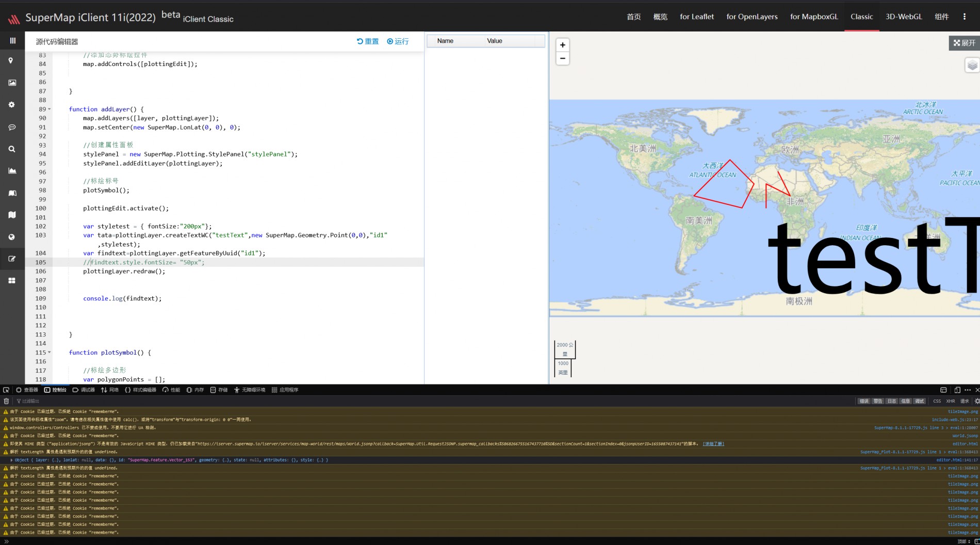Open the gear settings category in sidebar
980x545 pixels.
(12, 105)
